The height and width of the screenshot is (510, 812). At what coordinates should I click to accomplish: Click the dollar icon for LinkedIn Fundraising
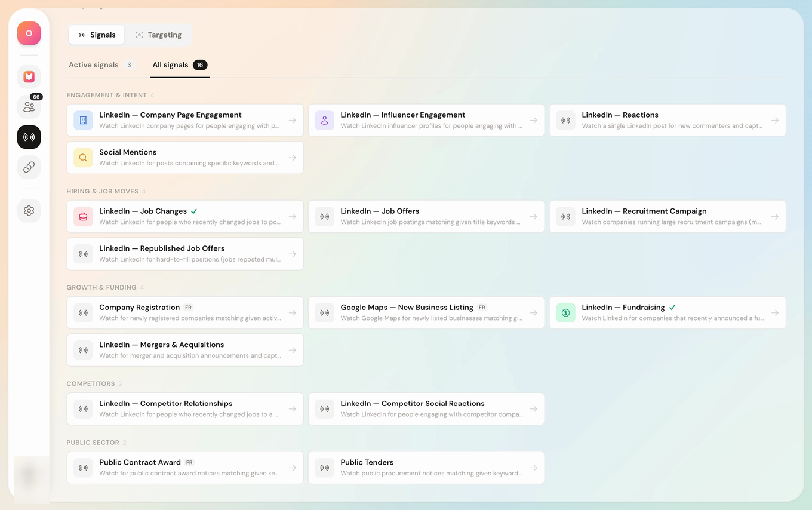(x=565, y=312)
